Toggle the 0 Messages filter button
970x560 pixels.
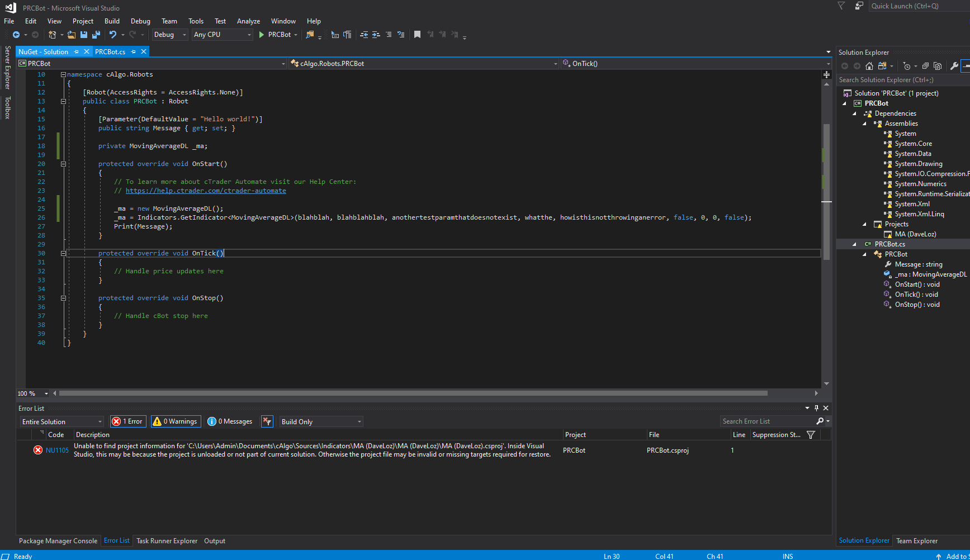230,421
